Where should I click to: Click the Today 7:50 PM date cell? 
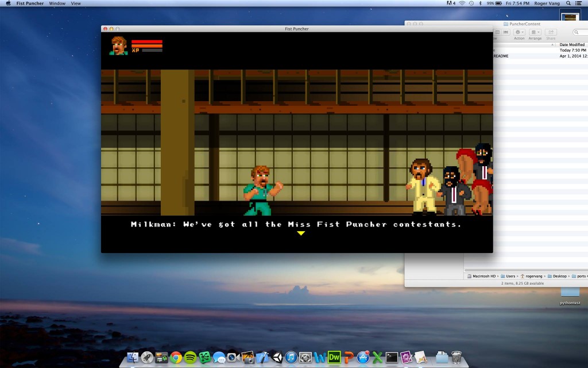[x=572, y=50]
